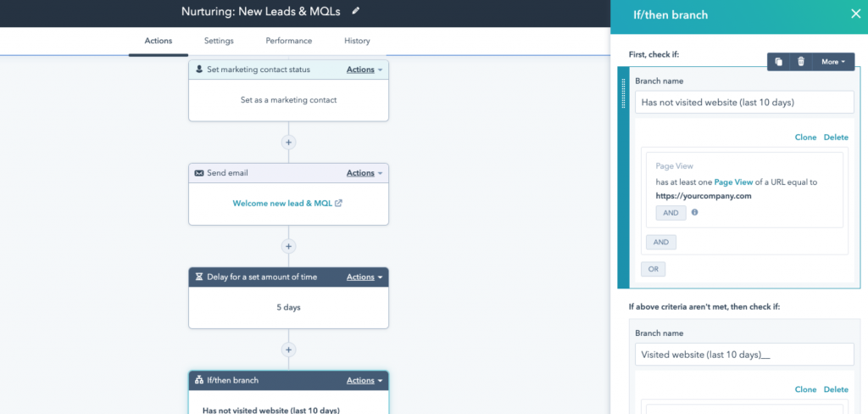Click the Page View link in filter
Image resolution: width=868 pixels, height=414 pixels.
pyautogui.click(x=732, y=182)
